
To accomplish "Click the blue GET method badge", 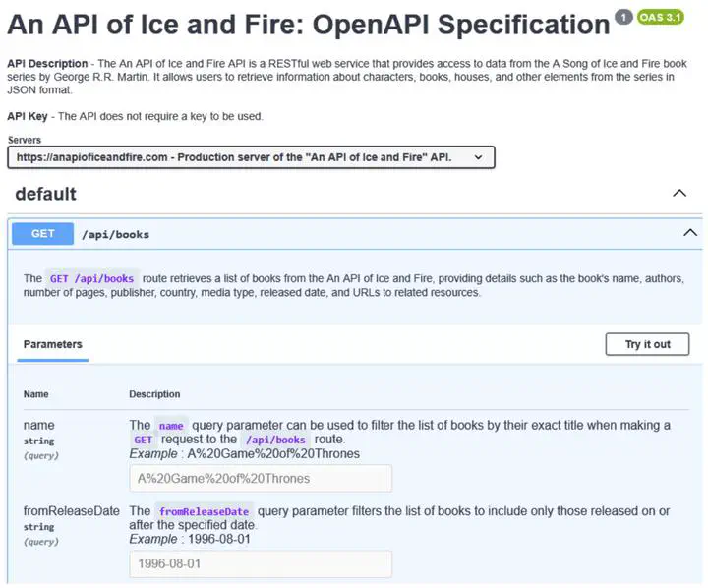I will click(43, 233).
